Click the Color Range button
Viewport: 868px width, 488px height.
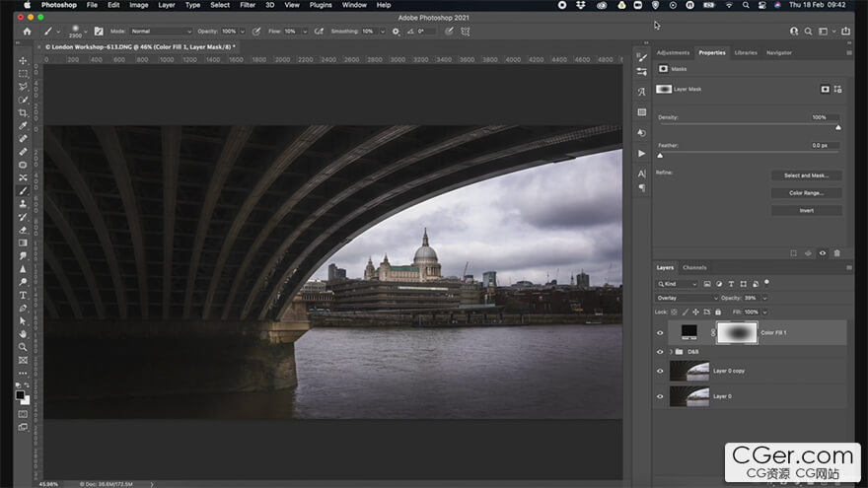[x=807, y=193]
